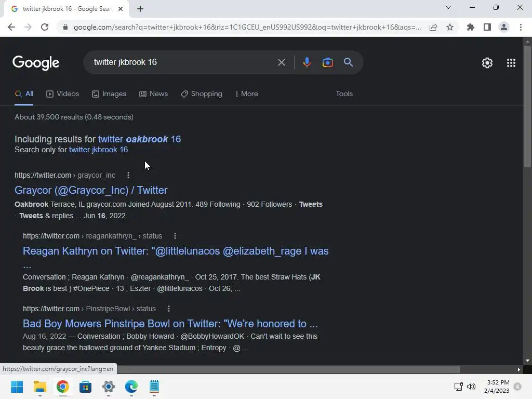Click the vertical scrollbar down arrow

[527, 361]
